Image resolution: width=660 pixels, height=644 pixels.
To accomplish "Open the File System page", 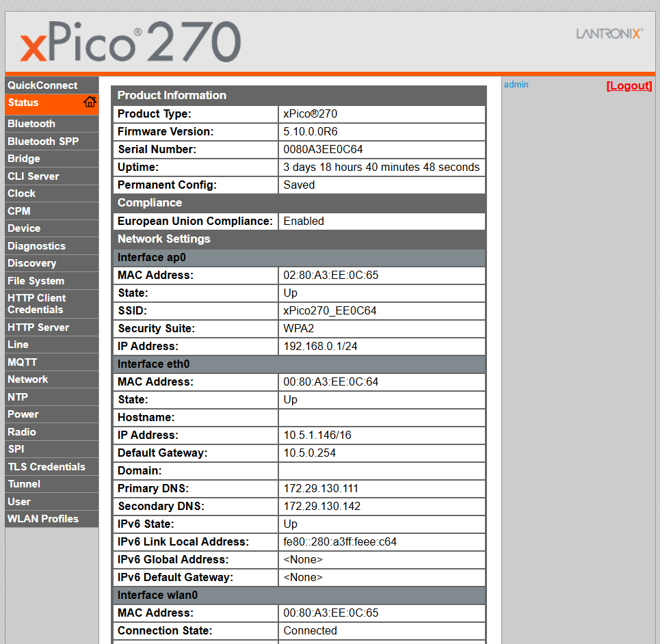I will click(36, 280).
